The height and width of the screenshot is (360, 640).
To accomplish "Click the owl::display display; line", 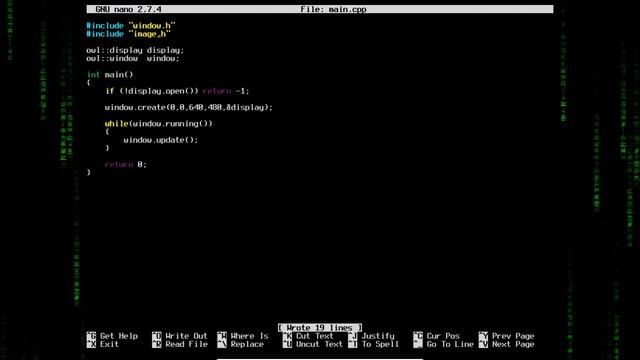I will [135, 50].
